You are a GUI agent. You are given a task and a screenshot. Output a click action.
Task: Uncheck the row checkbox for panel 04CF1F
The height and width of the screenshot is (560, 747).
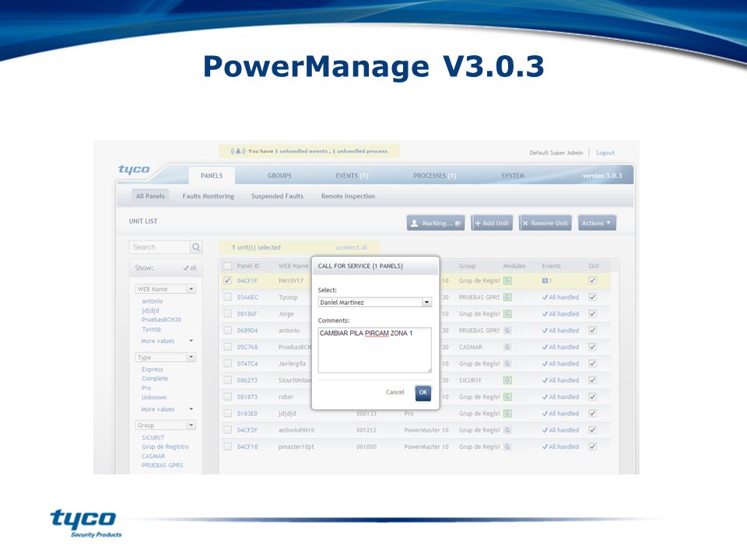tap(228, 281)
